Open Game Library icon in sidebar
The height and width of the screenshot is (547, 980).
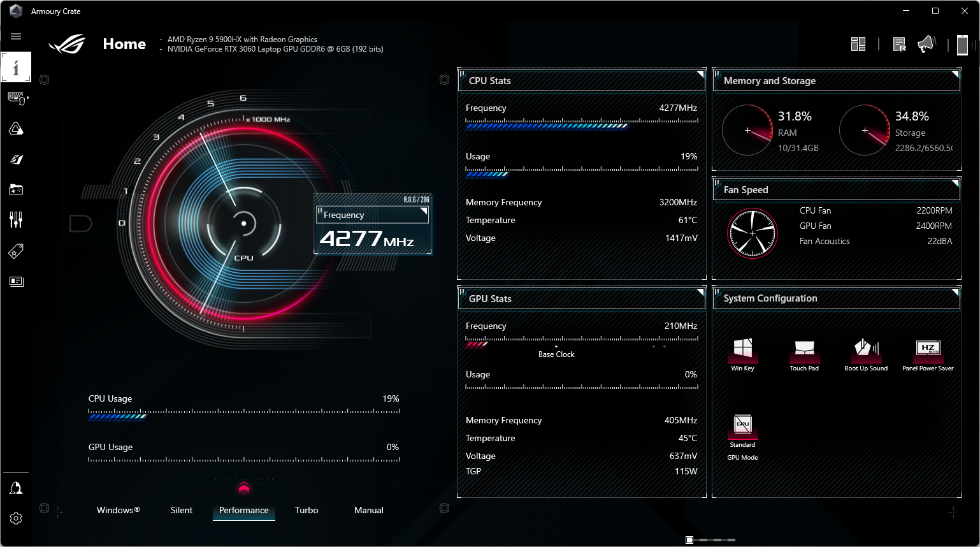pyautogui.click(x=16, y=189)
